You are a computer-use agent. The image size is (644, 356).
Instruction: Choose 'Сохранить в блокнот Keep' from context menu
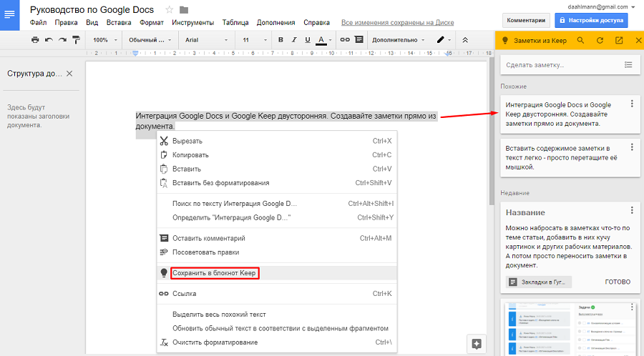214,273
